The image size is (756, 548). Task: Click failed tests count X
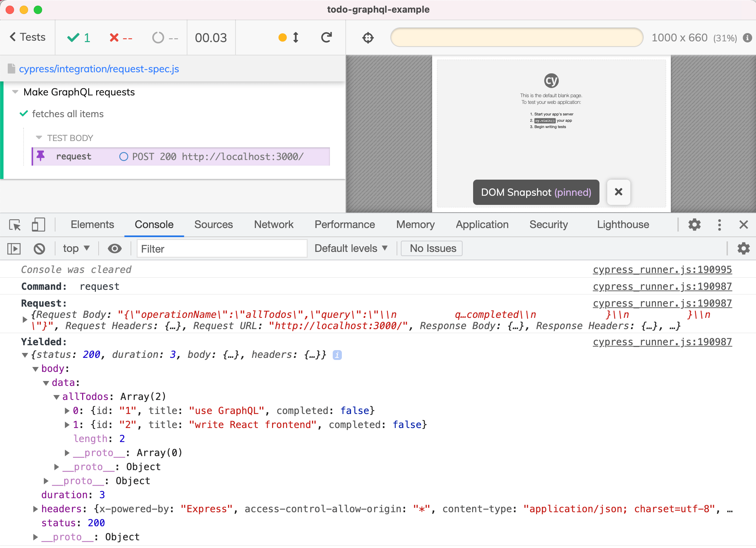(121, 38)
